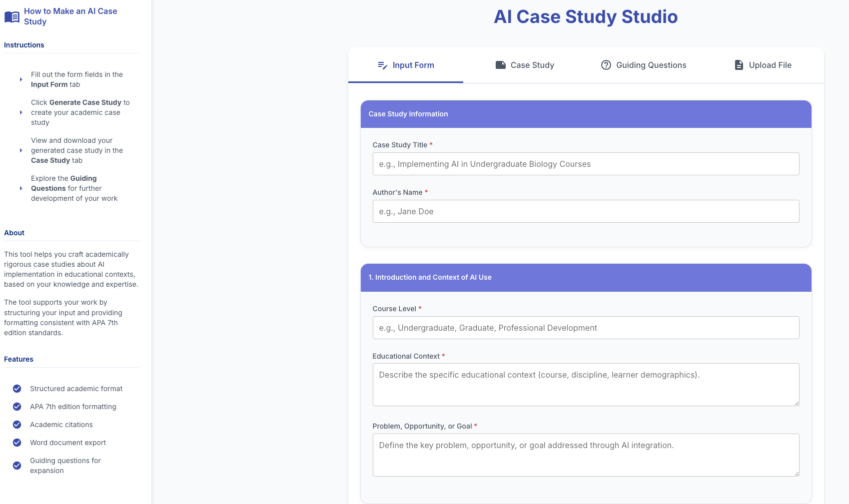This screenshot has width=849, height=504.
Task: Click the arrow beside Explore the Guiding Questions
Action: tap(21, 188)
